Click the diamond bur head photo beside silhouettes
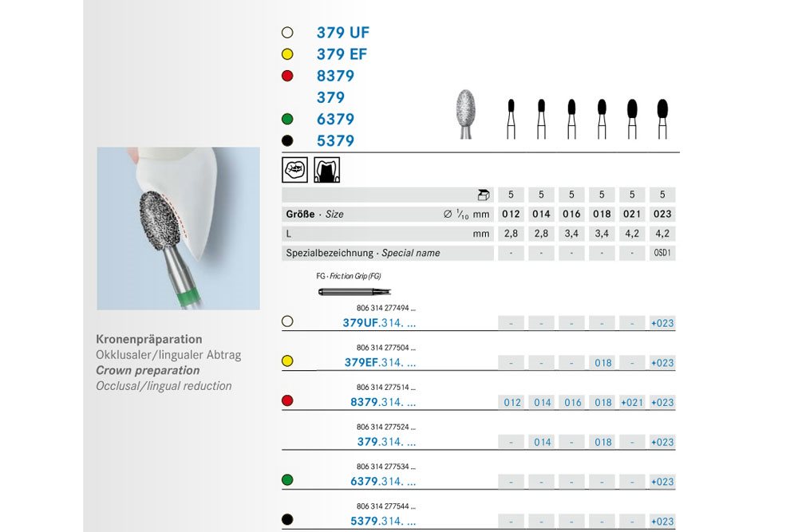This screenshot has height=532, width=798. coord(464,112)
